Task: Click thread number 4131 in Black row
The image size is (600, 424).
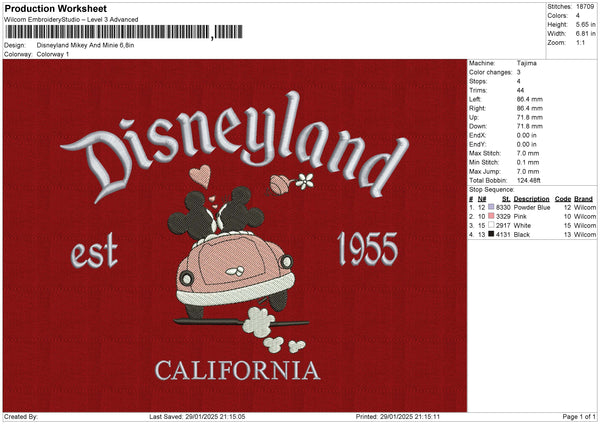Action: pos(503,235)
